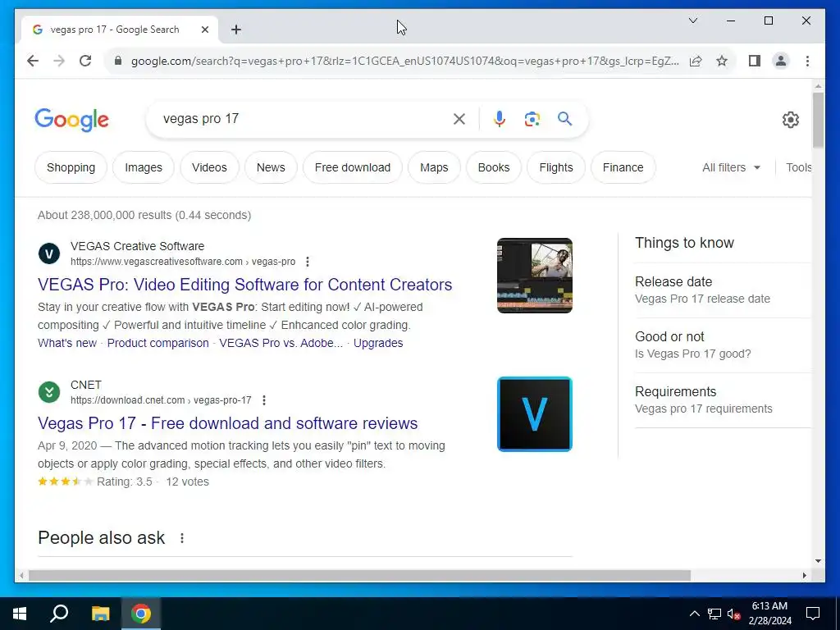This screenshot has height=630, width=840.
Task: Click the vertical scrollbar thumb
Action: click(x=818, y=120)
